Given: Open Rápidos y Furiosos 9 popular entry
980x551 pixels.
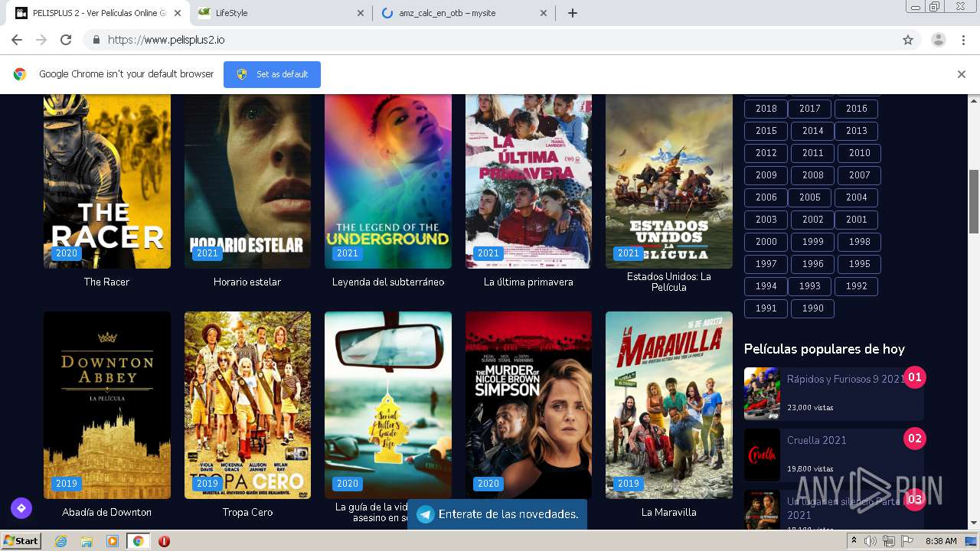Looking at the screenshot, I should tap(834, 393).
